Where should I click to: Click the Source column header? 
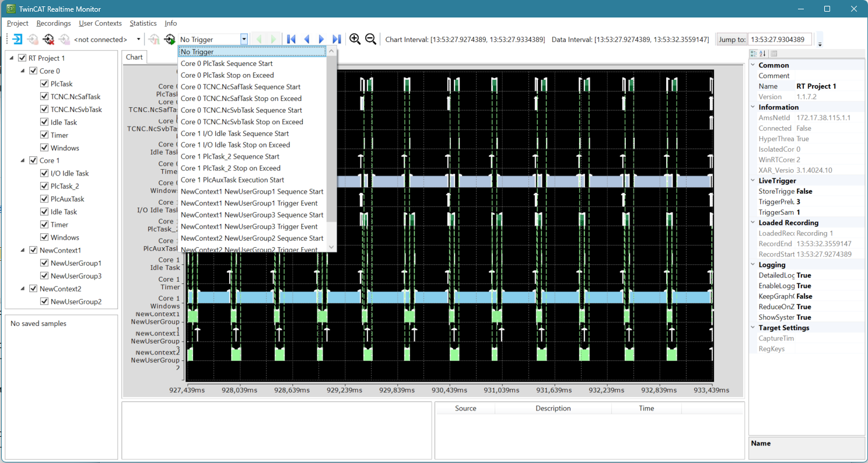pyautogui.click(x=466, y=408)
